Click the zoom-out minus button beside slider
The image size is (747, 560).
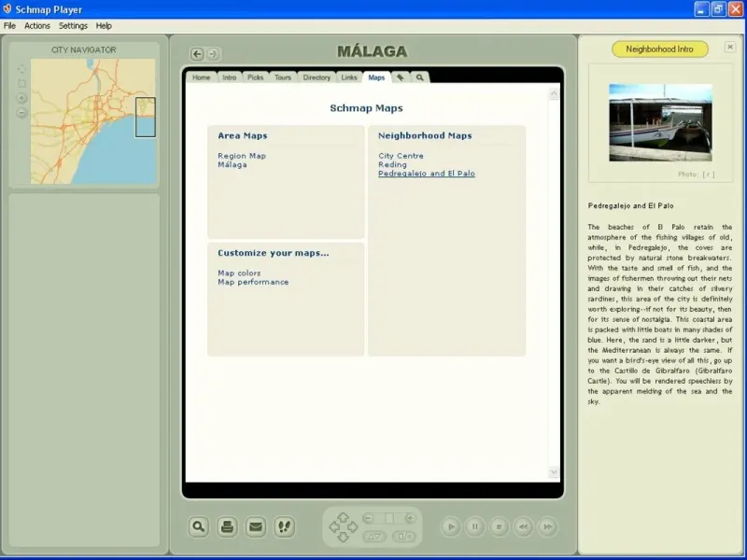click(368, 518)
